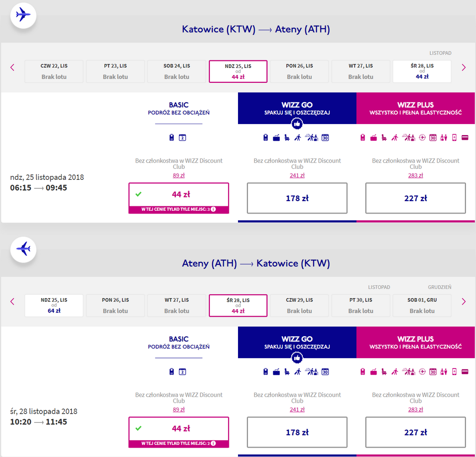The image size is (476, 457).
Task: Click info icon on outbound seats-left banner
Action: point(213,209)
